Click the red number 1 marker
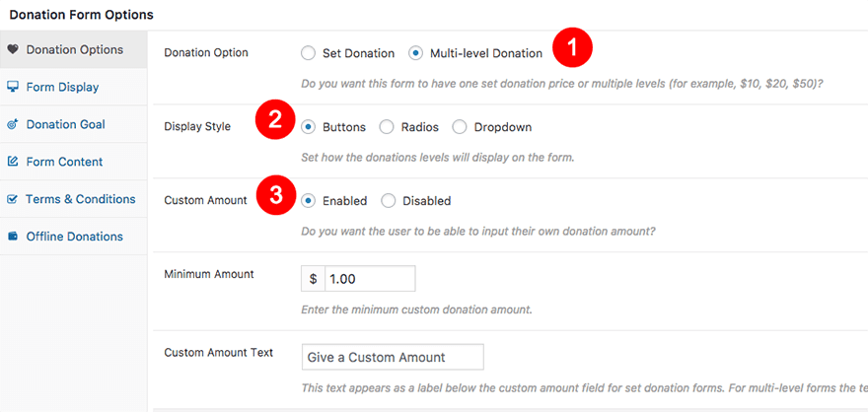The image size is (868, 412). click(571, 46)
